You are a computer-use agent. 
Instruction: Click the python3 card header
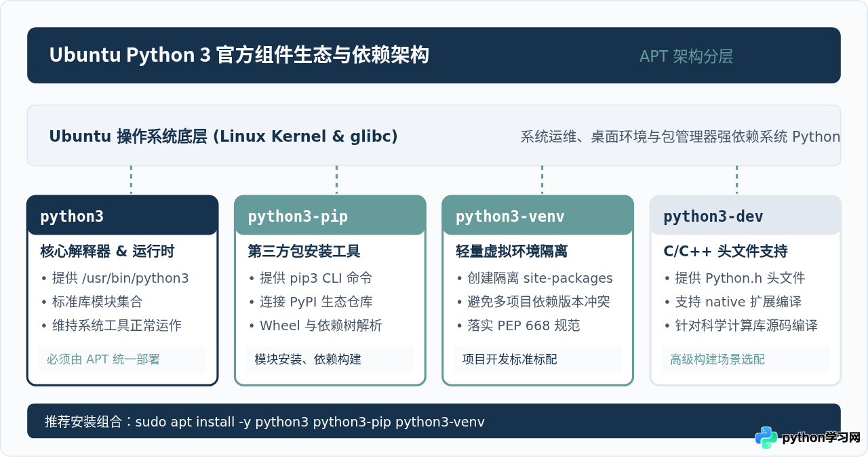122,216
